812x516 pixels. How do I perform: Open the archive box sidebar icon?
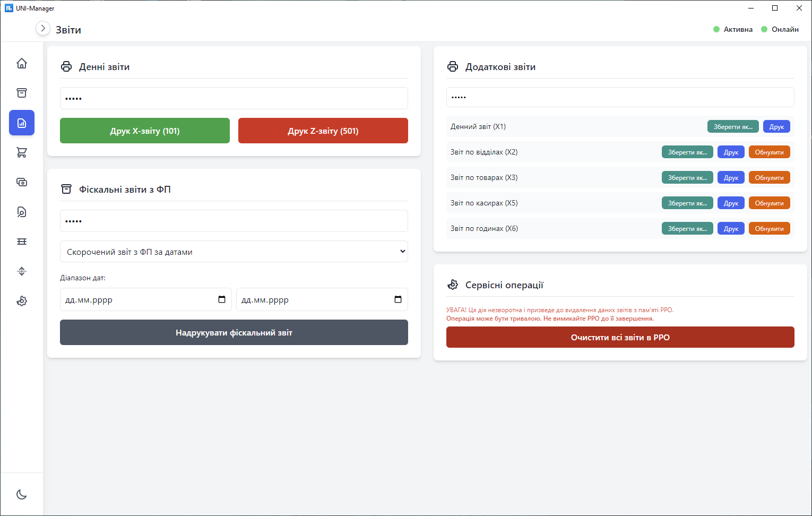click(22, 93)
